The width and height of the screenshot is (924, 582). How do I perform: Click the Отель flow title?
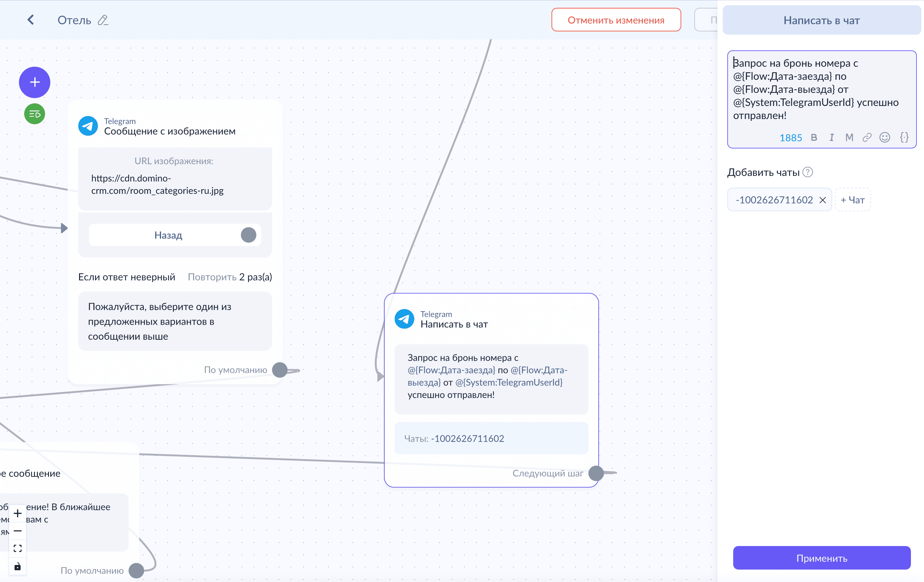point(74,20)
